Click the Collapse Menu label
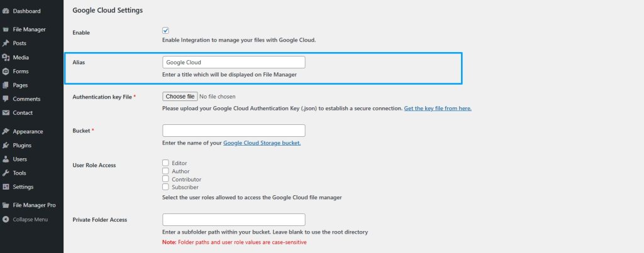The image size is (644, 253). click(30, 219)
